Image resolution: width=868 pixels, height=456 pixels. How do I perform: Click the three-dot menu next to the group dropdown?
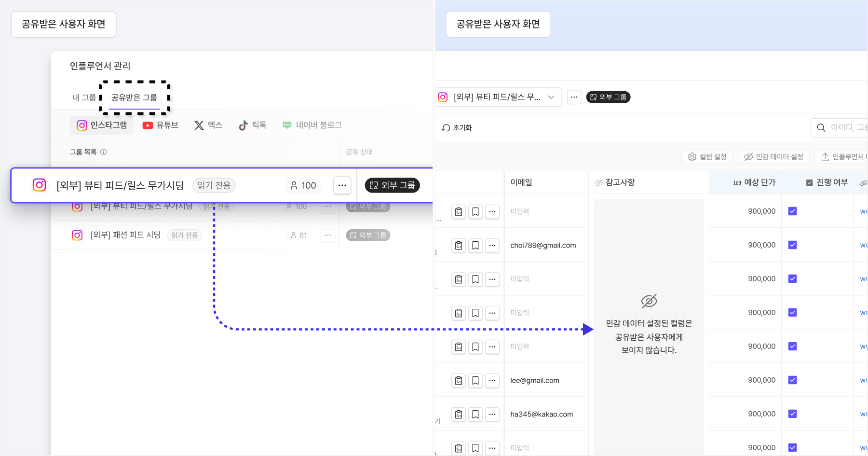pyautogui.click(x=574, y=97)
